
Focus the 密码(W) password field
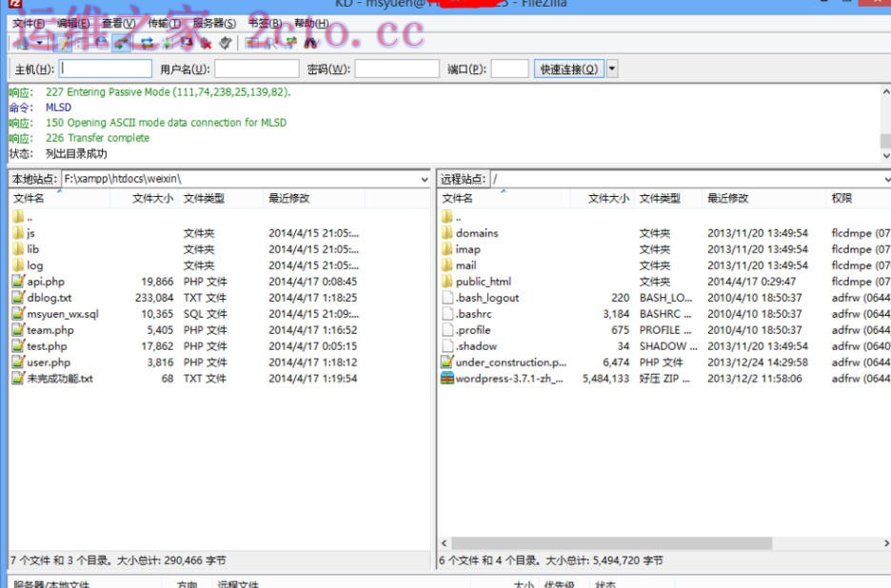pos(397,69)
